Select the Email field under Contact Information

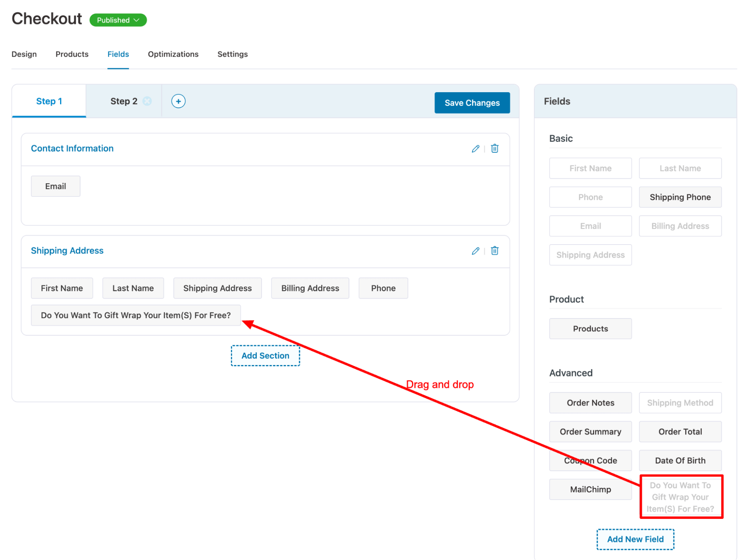(x=55, y=186)
